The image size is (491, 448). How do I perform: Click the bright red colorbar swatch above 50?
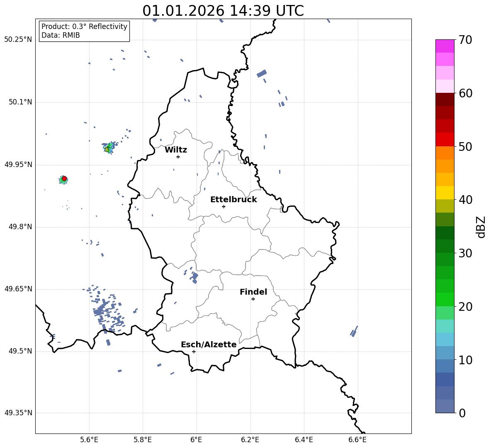click(445, 140)
